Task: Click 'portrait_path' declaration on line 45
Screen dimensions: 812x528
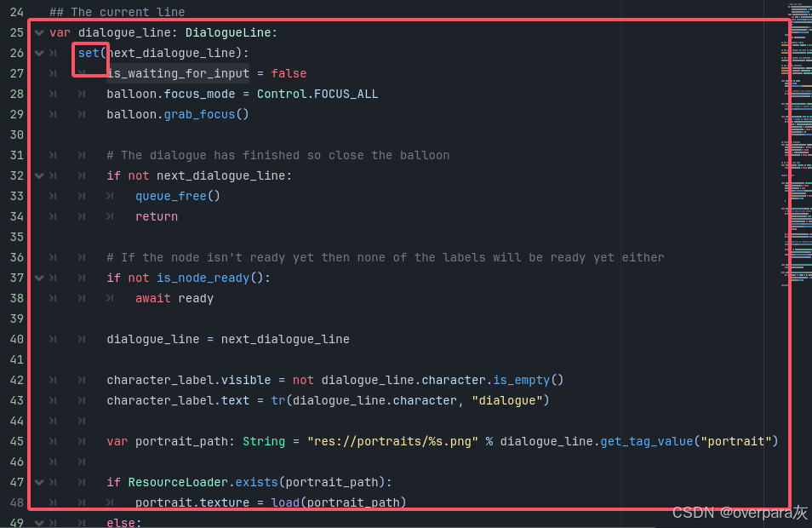Action: (181, 441)
